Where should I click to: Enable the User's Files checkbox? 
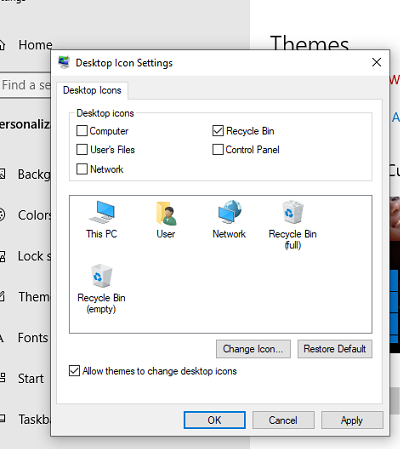point(82,149)
